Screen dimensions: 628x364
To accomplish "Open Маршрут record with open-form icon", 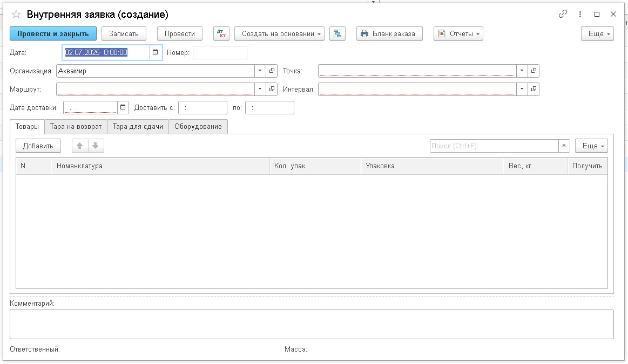I will point(272,89).
